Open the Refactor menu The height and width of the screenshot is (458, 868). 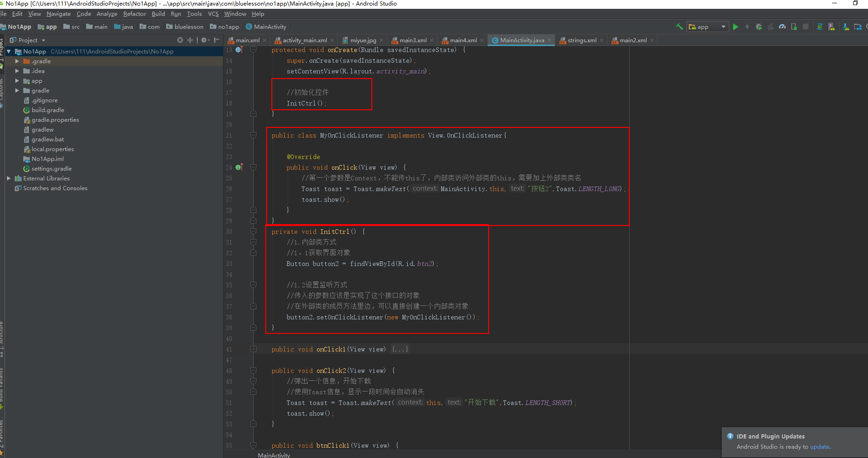pyautogui.click(x=135, y=14)
